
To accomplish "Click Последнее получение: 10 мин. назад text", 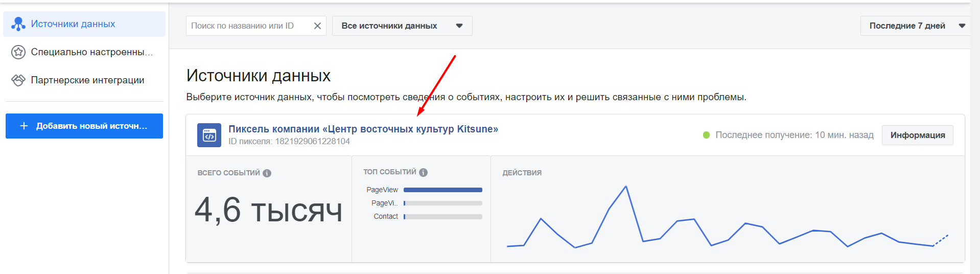I will [x=795, y=135].
